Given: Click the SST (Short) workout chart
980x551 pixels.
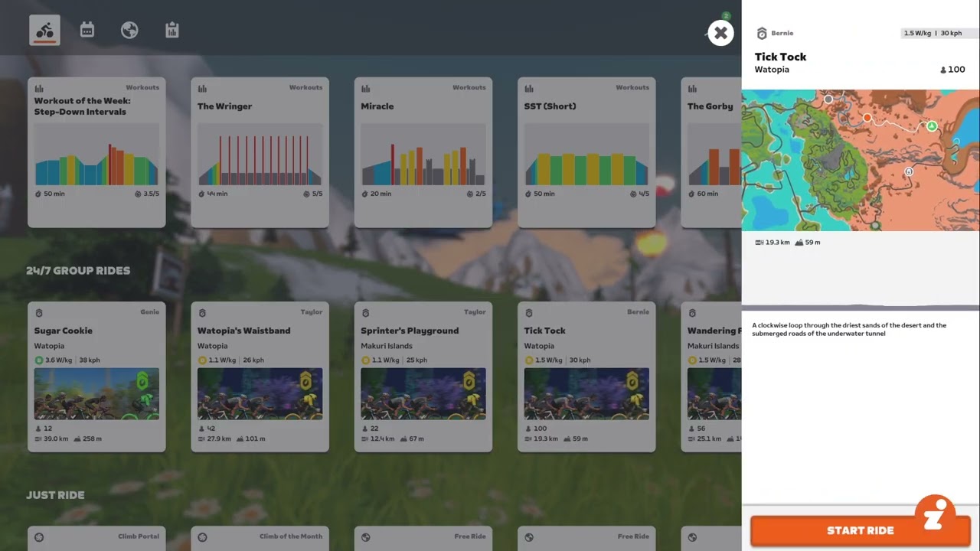Looking at the screenshot, I should 586,154.
